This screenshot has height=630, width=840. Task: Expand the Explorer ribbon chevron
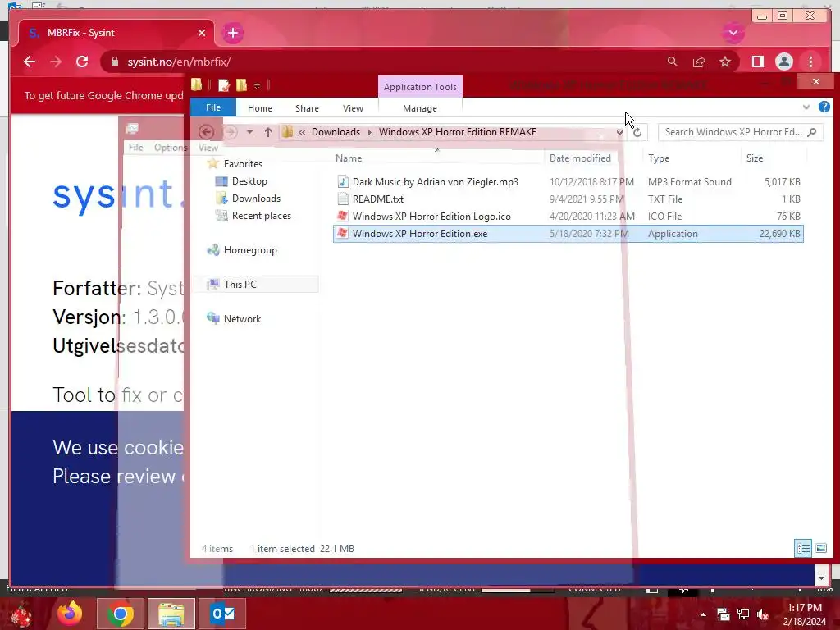806,107
